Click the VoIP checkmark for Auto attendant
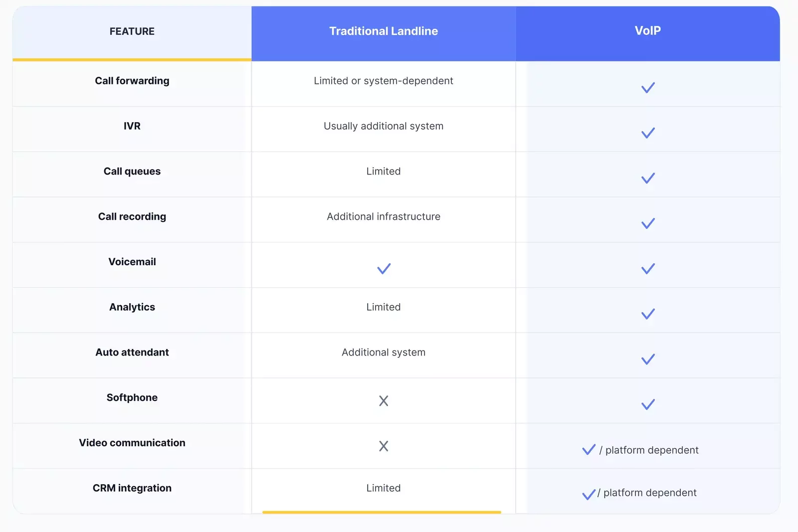This screenshot has height=532, width=798. [648, 359]
